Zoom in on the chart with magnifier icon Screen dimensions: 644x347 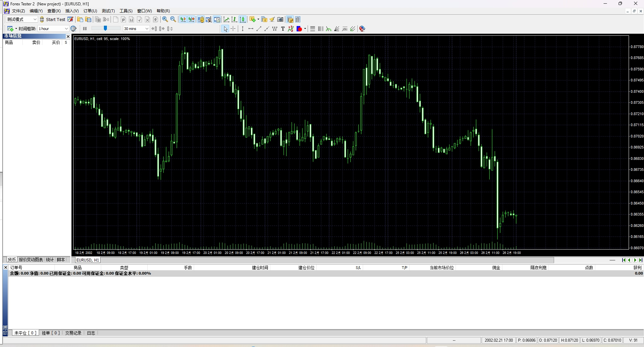click(x=165, y=19)
